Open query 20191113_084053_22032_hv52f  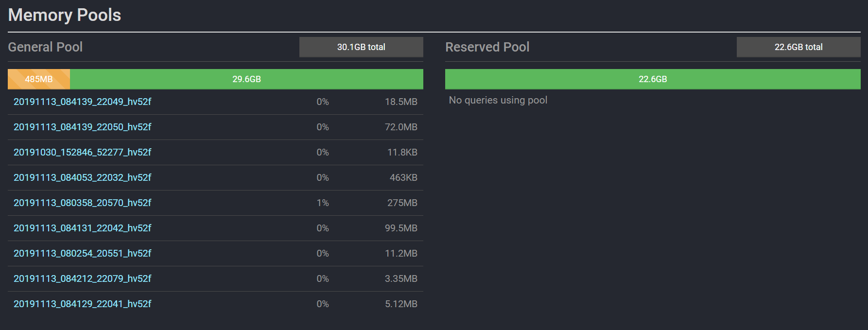click(82, 177)
